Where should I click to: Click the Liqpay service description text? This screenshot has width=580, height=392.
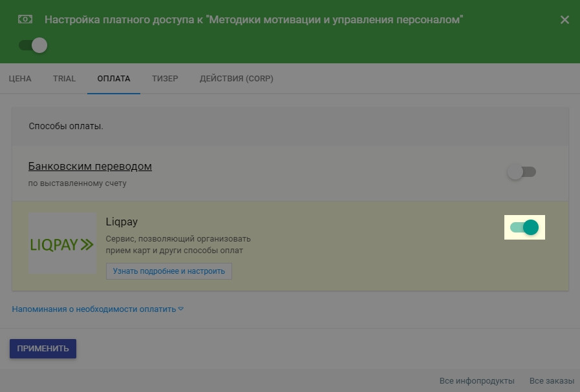pyautogui.click(x=178, y=245)
